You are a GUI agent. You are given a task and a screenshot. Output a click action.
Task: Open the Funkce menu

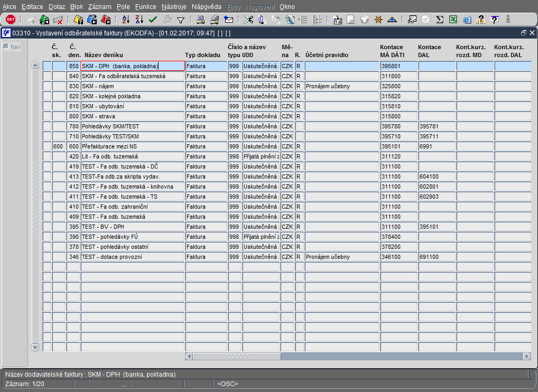[x=145, y=6]
